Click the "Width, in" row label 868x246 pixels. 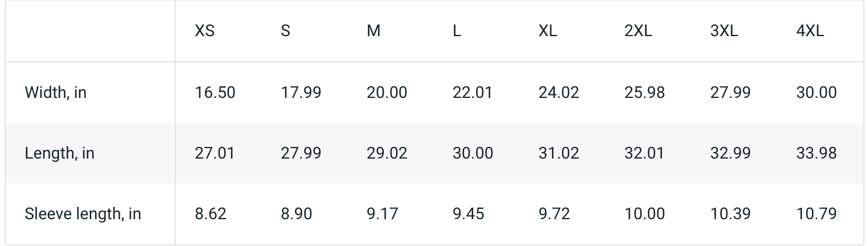[55, 93]
